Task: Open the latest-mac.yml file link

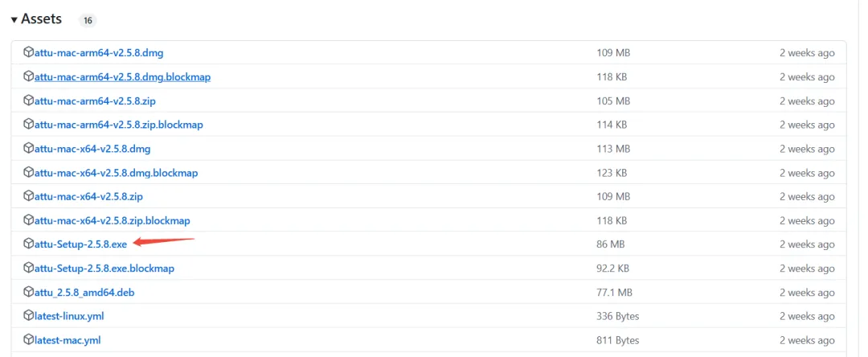Action: tap(68, 340)
